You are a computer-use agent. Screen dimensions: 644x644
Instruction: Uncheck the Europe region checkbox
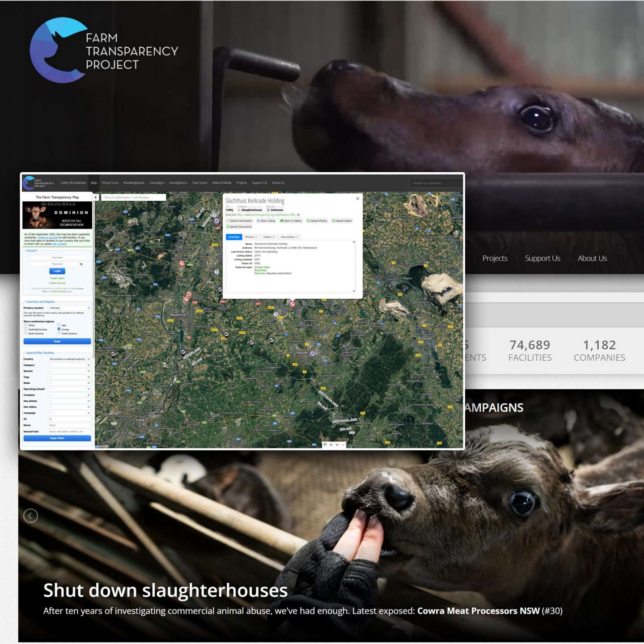point(59,329)
